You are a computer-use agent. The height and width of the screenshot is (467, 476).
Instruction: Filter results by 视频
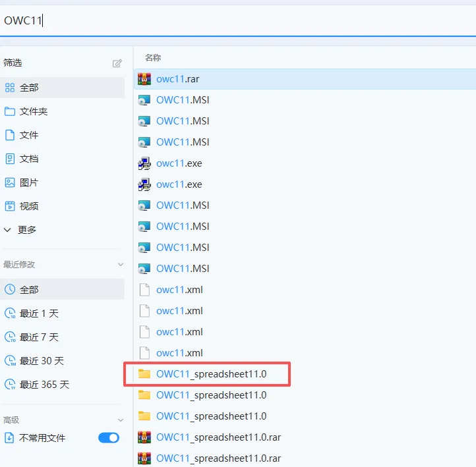tap(62, 206)
